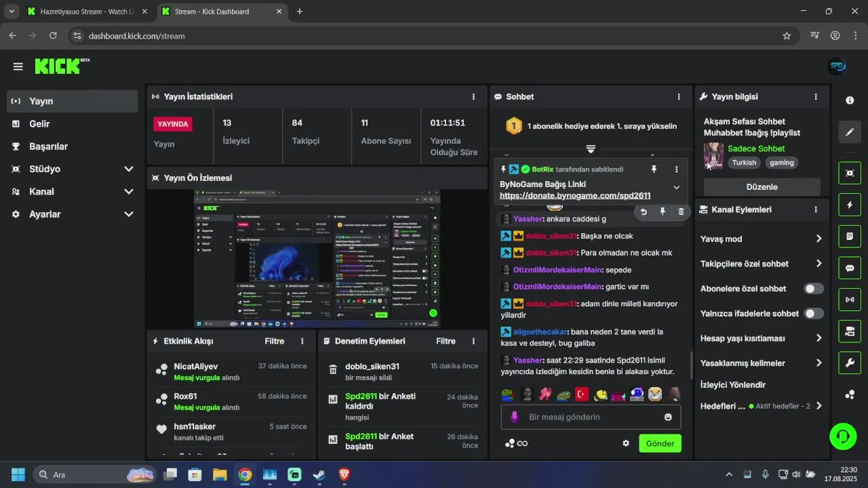Open Etkinlik Akışı three-dot menu

302,341
